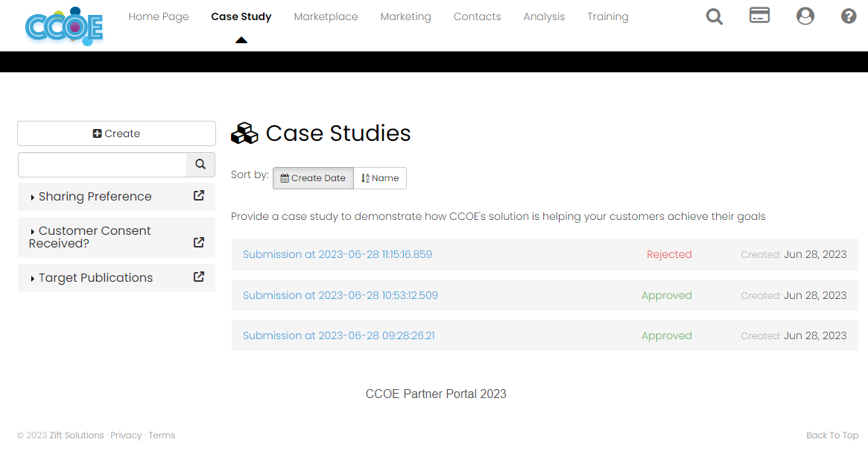This screenshot has height=451, width=868.
Task: Open Sharing Preference pop-out icon
Action: point(199,196)
